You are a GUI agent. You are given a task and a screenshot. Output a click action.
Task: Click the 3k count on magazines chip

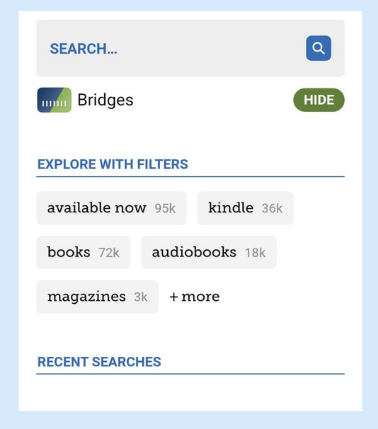[141, 297]
